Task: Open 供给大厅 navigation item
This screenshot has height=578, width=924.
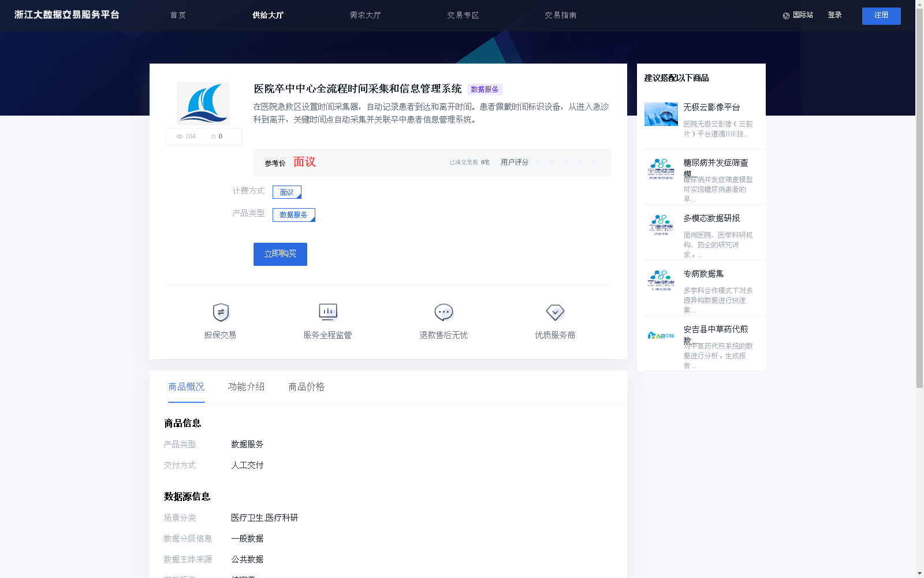Action: point(268,16)
